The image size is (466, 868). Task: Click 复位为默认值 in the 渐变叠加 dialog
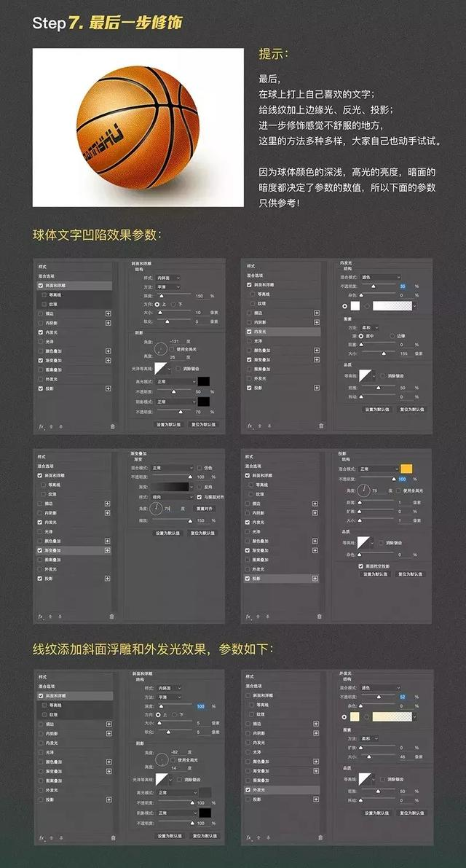(x=202, y=533)
